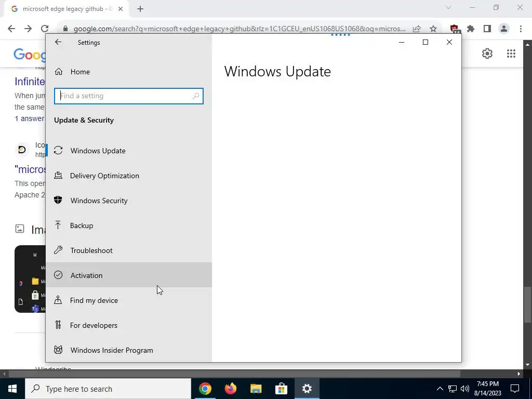
Task: Click the Find my device icon
Action: pos(58,300)
